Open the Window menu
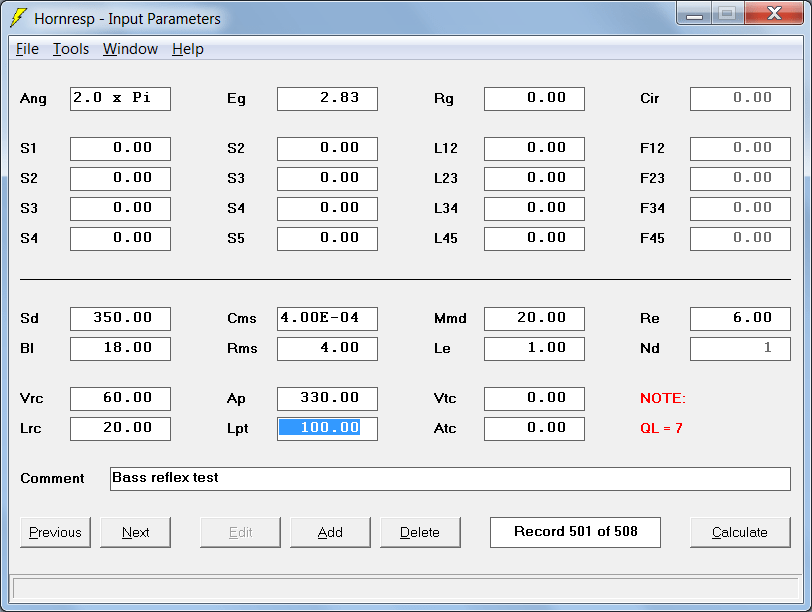Viewport: 812px width, 612px height. 130,49
